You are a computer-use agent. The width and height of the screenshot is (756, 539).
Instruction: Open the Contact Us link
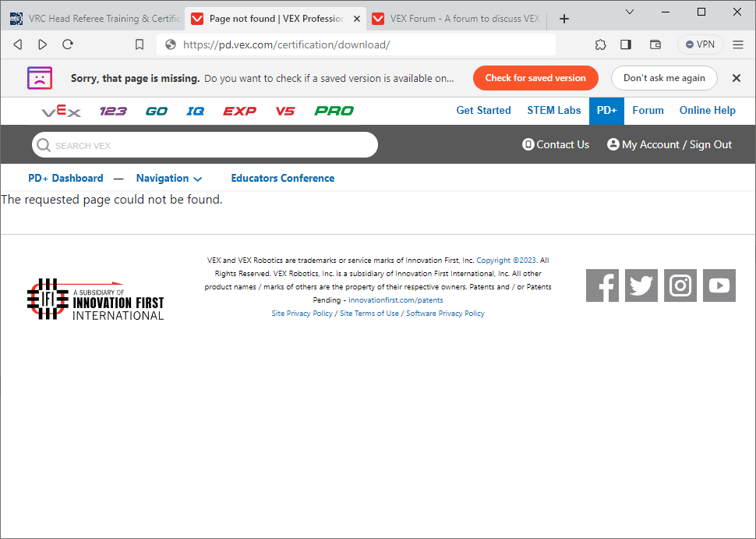point(556,145)
